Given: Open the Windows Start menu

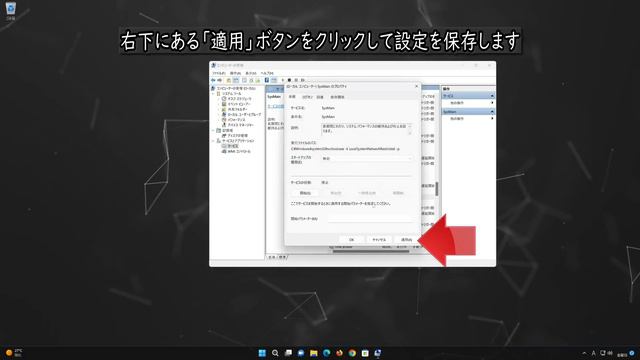Looking at the screenshot, I should coord(262,353).
